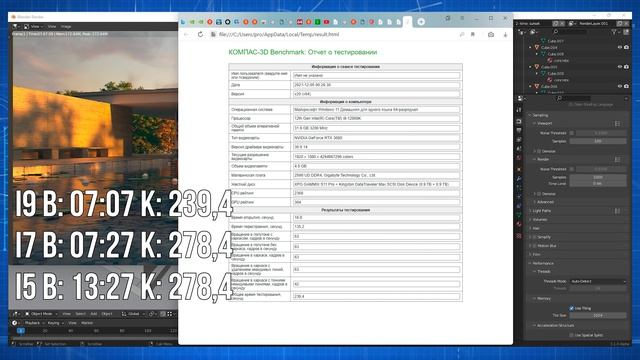Open the Threads Mode Auto-Detect dropdown

[x=598, y=281]
